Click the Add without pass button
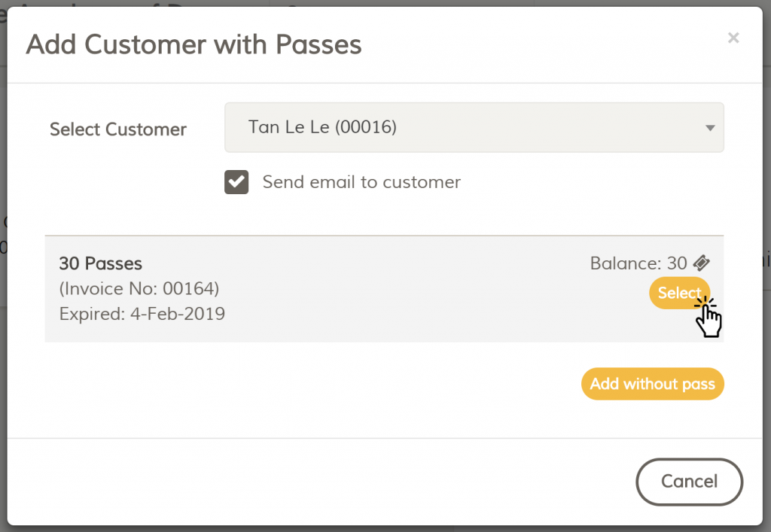 click(x=652, y=384)
